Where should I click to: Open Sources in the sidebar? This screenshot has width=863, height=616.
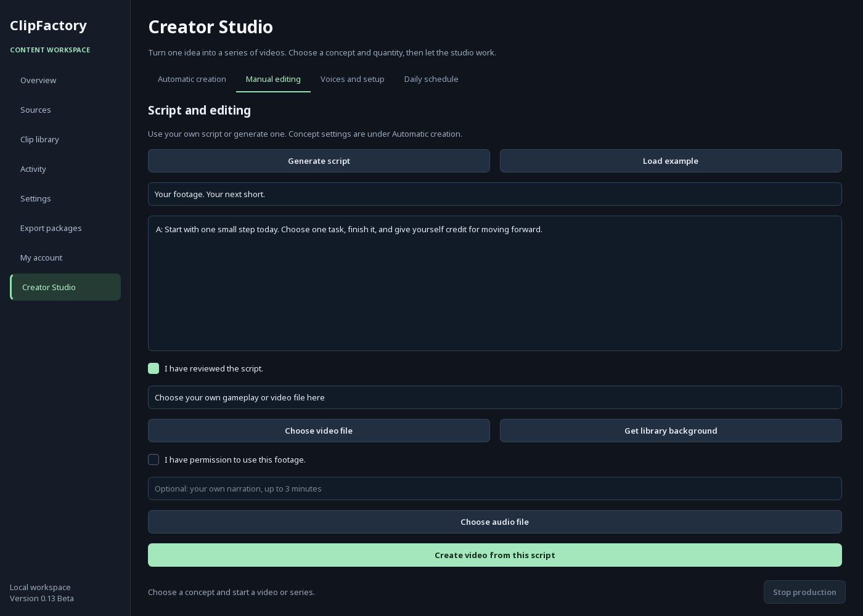tap(65, 110)
